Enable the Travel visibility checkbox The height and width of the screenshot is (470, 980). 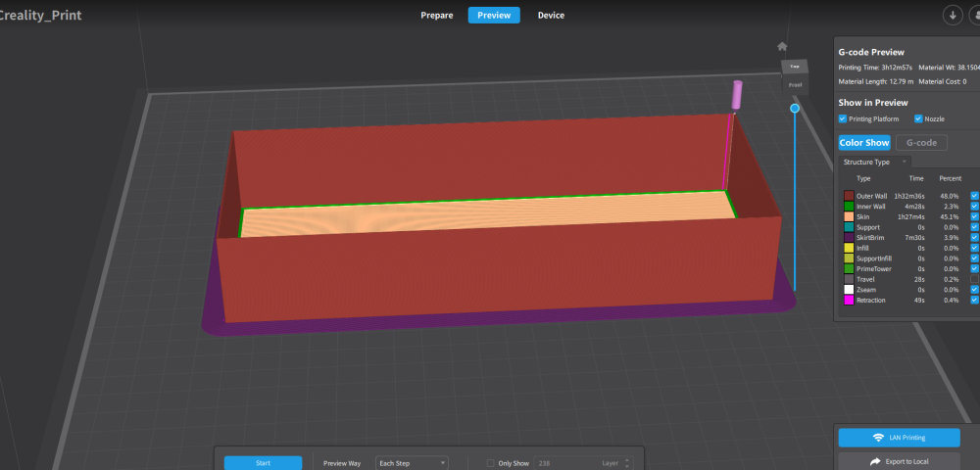(x=974, y=279)
